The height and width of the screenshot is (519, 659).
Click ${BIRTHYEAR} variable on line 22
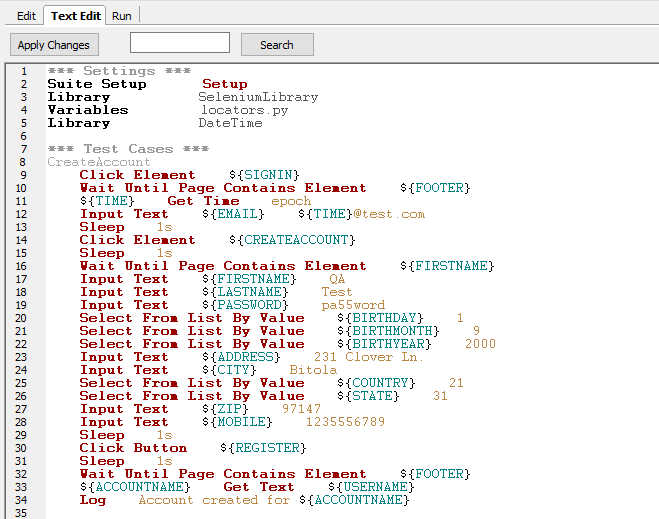[x=384, y=344]
